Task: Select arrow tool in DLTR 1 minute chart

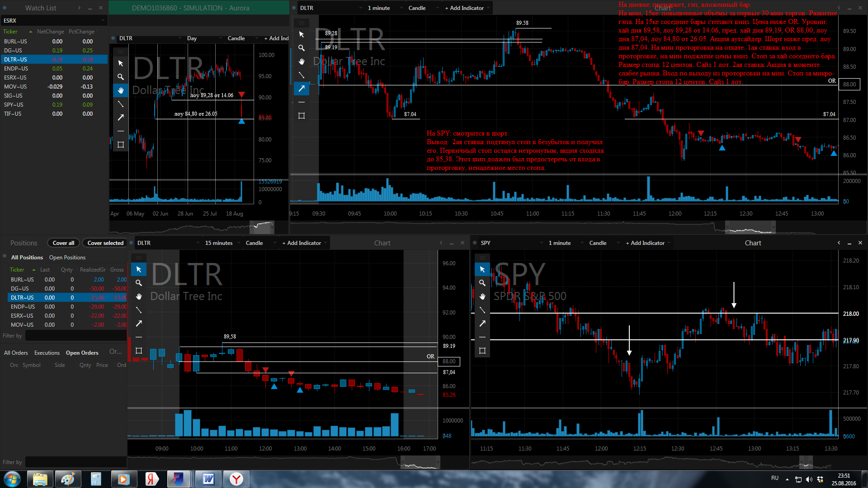Action: click(302, 89)
